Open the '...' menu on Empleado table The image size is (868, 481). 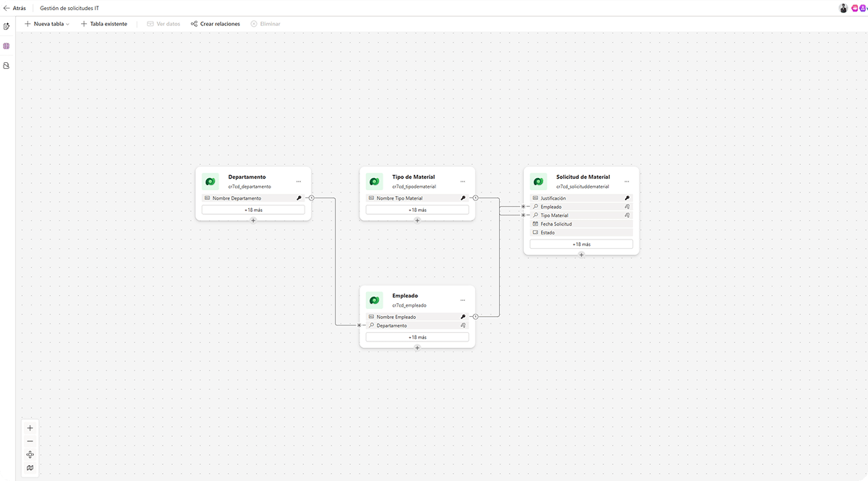coord(462,299)
